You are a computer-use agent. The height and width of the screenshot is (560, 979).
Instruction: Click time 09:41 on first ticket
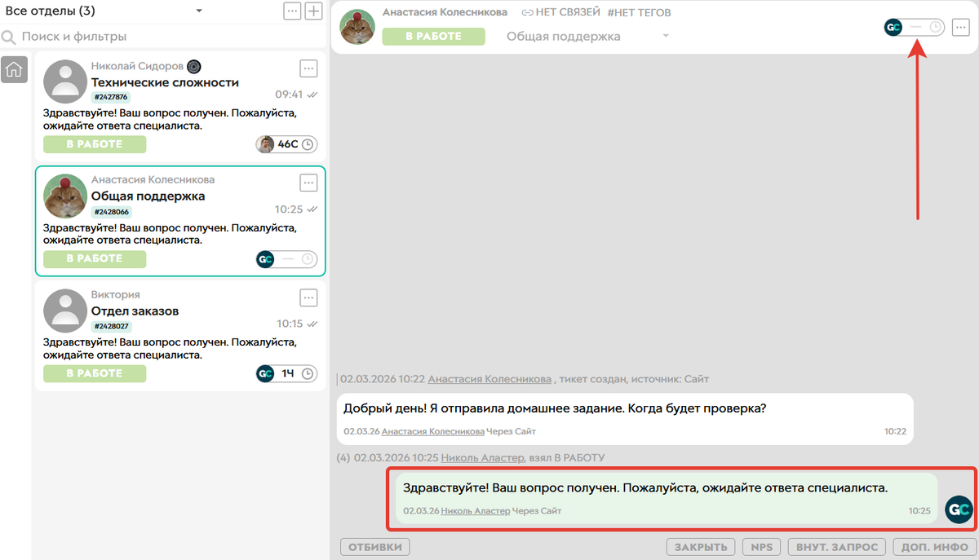[289, 95]
